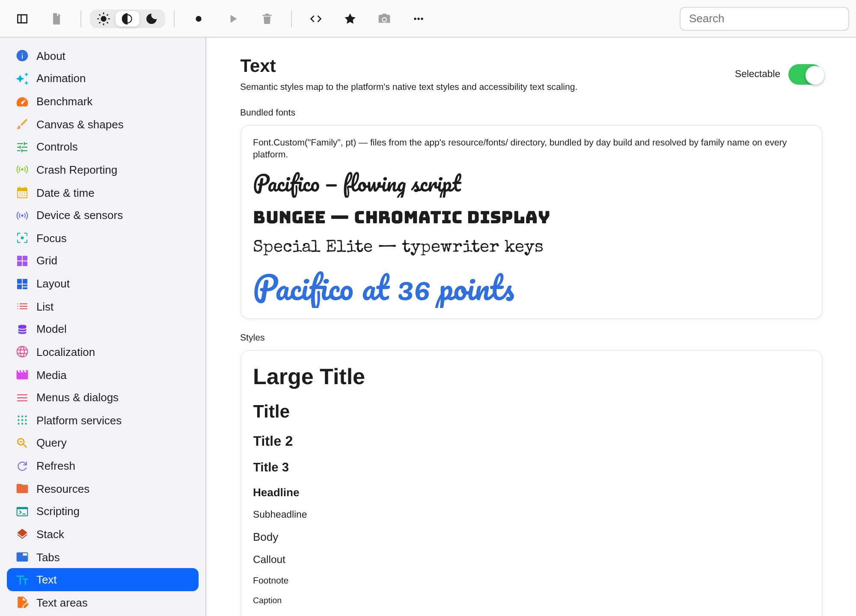Viewport: 856px width, 616px height.
Task: Click the List bullets icon
Action: pos(22,307)
